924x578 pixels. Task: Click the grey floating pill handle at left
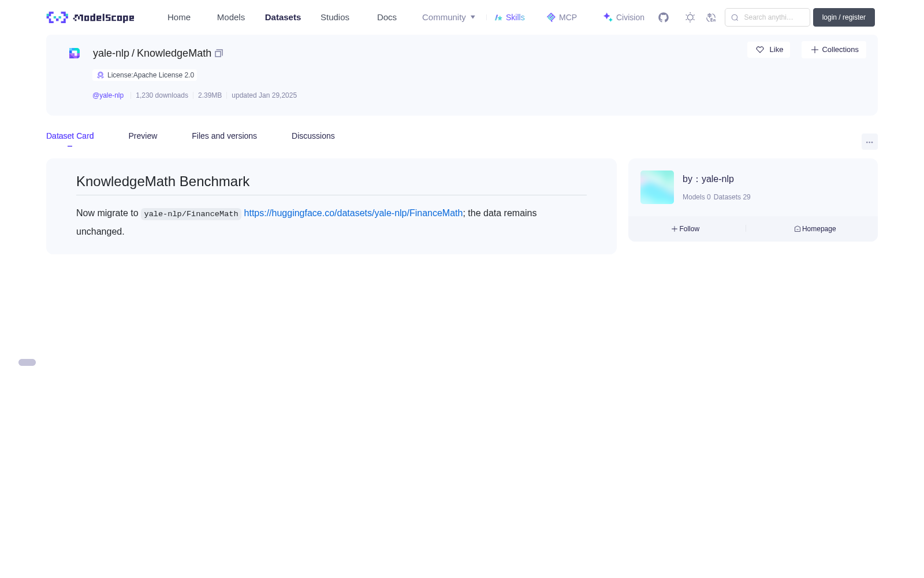coord(27,362)
